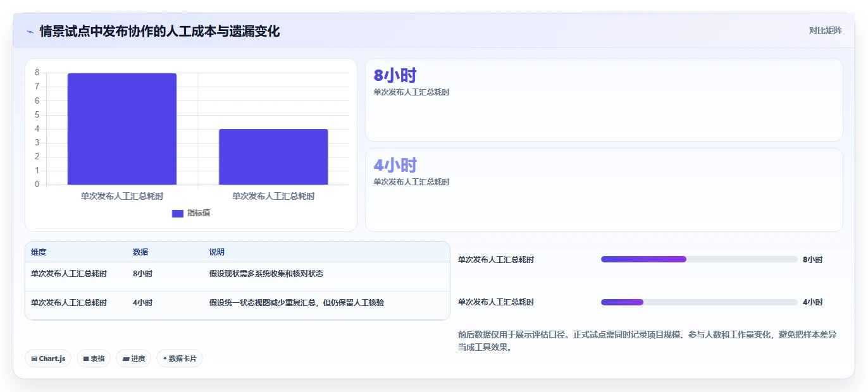Image resolution: width=868 pixels, height=392 pixels.
Task: Select the 4小时 data card
Action: 604,190
